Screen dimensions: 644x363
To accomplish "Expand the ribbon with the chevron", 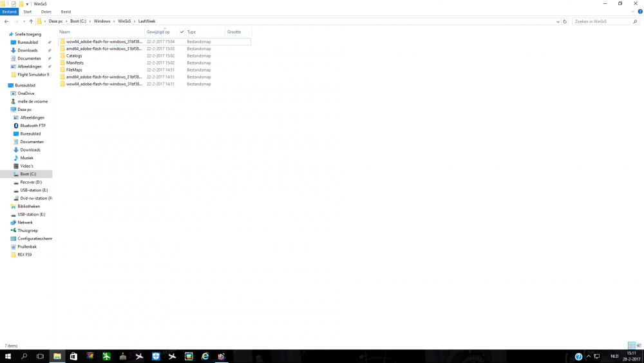I will (x=633, y=12).
